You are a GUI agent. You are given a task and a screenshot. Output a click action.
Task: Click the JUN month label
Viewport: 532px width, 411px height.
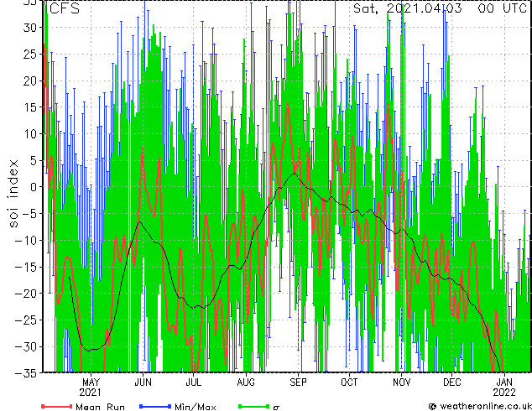(x=143, y=382)
